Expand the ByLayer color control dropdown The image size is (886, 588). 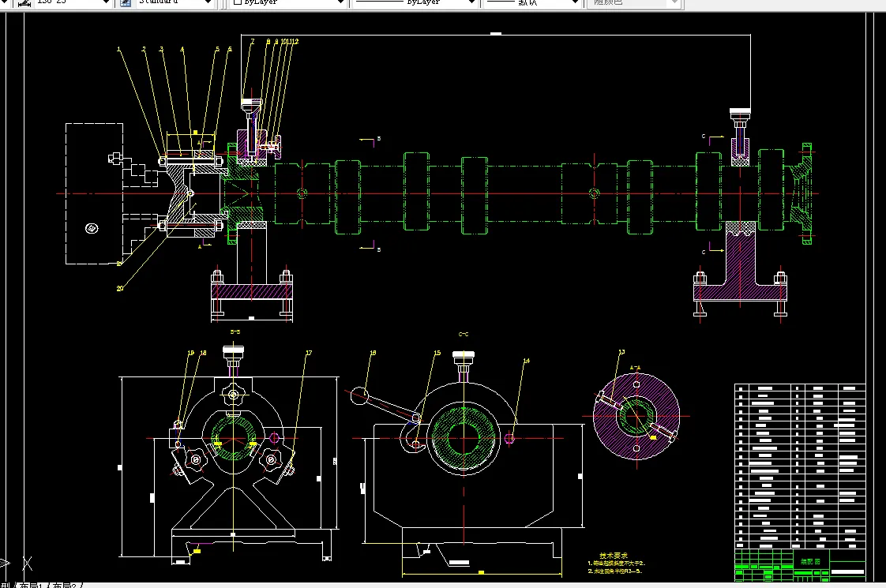pyautogui.click(x=340, y=2)
